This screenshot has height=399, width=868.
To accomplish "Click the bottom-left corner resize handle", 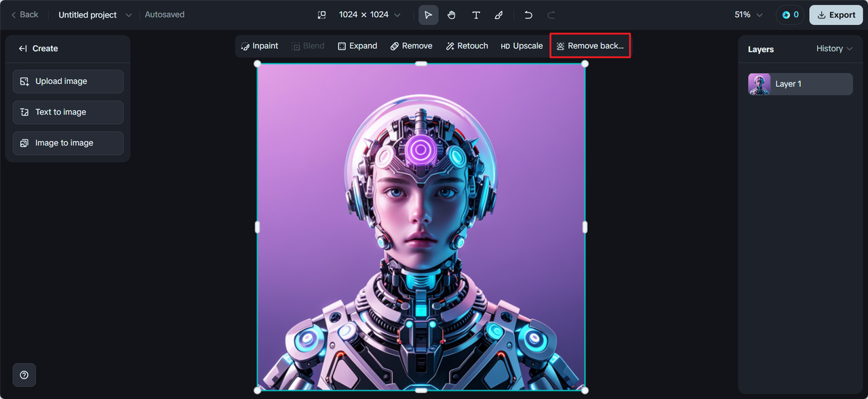I will [x=258, y=390].
